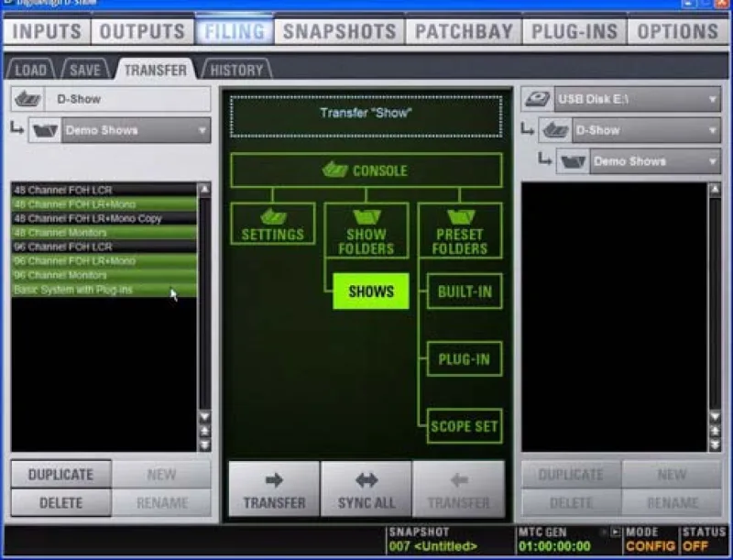Select show 96 Channel FOH LR+Mono
Screen dimensions: 733x560
(104, 261)
